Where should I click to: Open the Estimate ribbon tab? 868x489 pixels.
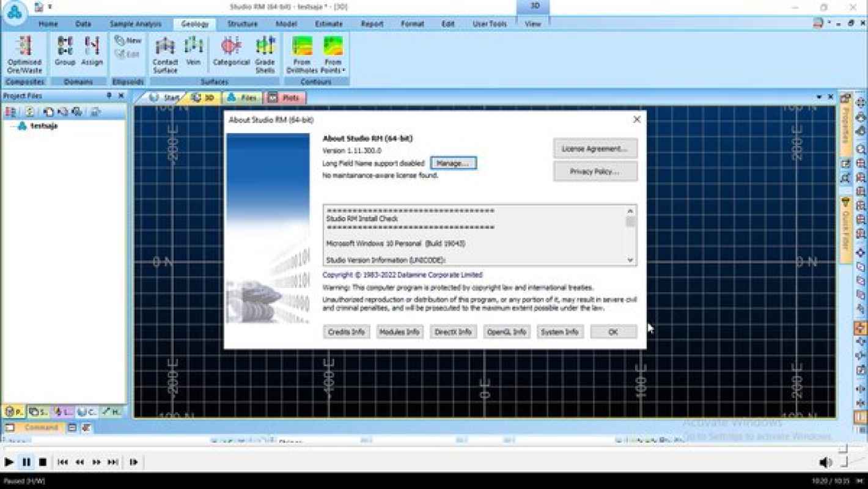click(329, 24)
